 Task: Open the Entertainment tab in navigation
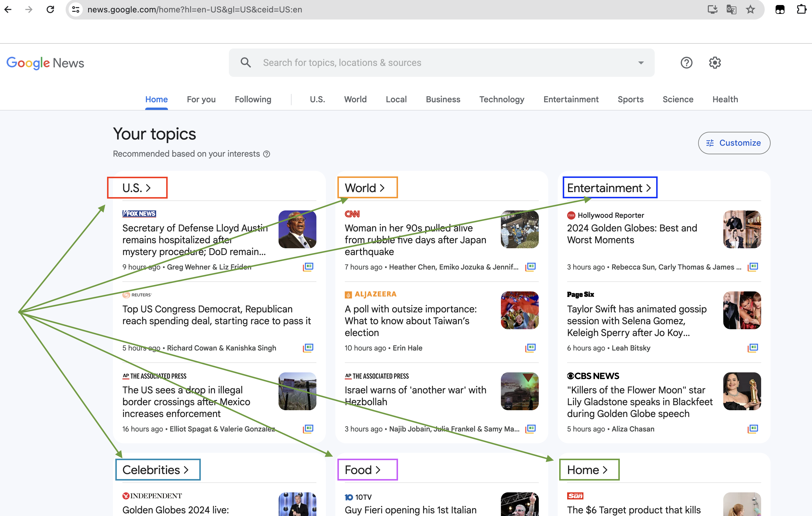[x=571, y=99]
